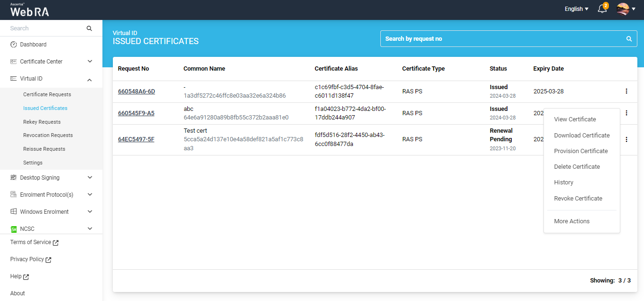This screenshot has height=301, width=644.
Task: Open kebab menu for request 64EC5497-5F
Action: pyautogui.click(x=626, y=139)
